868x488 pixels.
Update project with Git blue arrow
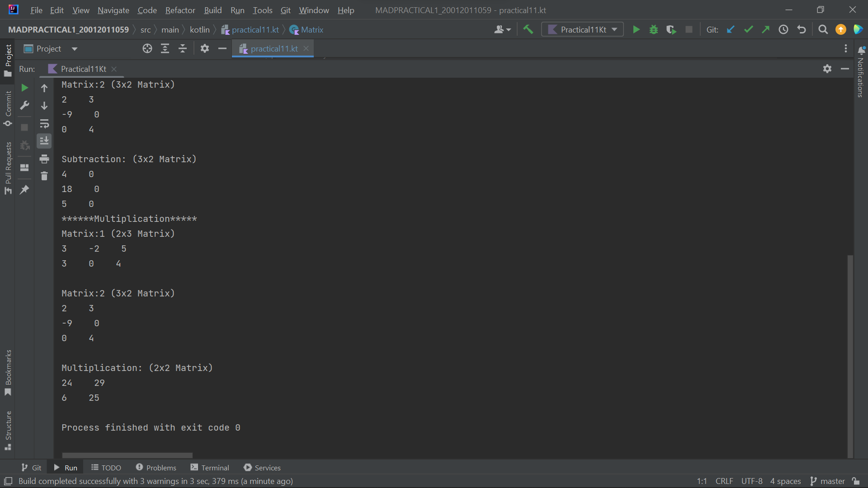coord(731,30)
